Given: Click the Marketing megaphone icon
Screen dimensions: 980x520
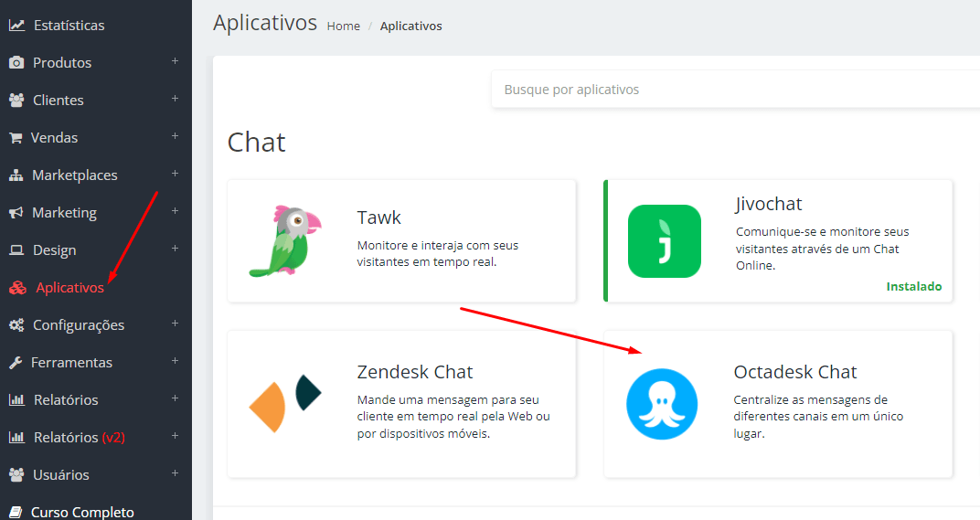Looking at the screenshot, I should [16, 213].
